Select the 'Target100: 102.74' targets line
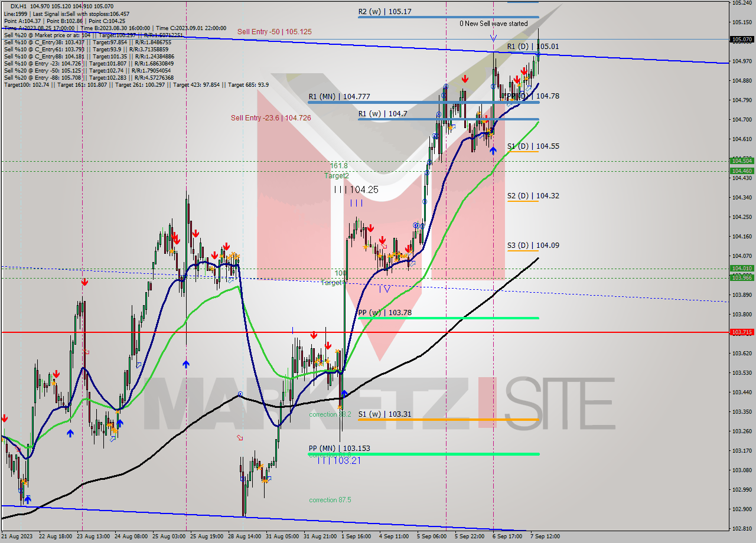The width and height of the screenshot is (756, 543). tap(136, 84)
